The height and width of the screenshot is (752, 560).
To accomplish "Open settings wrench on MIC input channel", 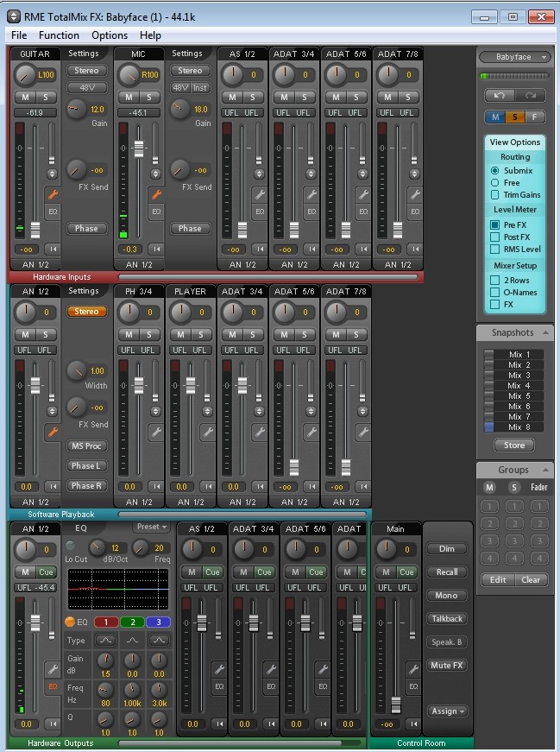I will click(156, 194).
